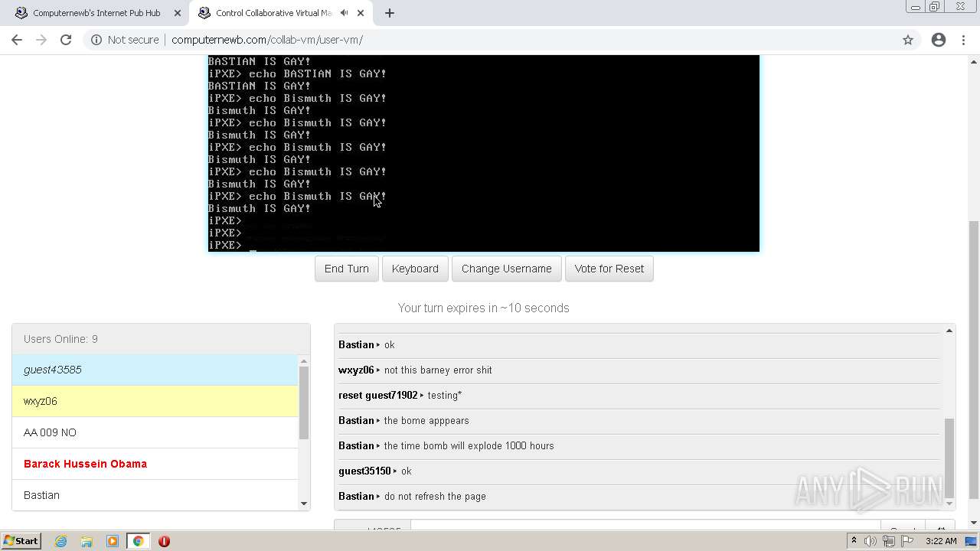Click chat message 'the bome apppears'

426,420
